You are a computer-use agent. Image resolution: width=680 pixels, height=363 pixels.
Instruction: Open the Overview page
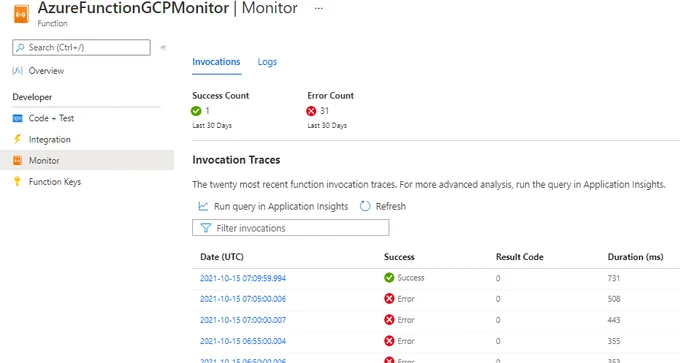[x=46, y=71]
